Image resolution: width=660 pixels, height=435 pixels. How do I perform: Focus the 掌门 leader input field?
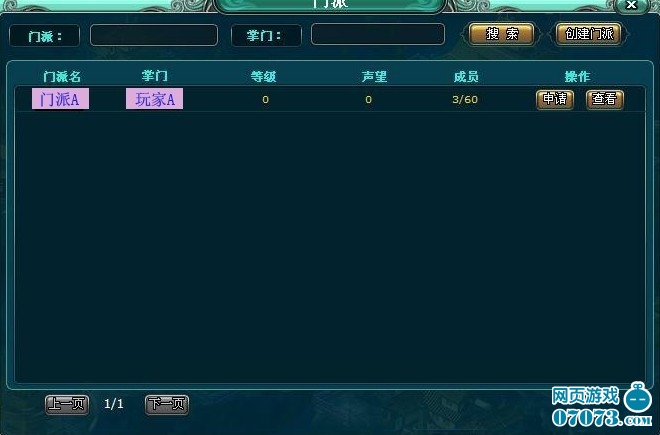378,34
